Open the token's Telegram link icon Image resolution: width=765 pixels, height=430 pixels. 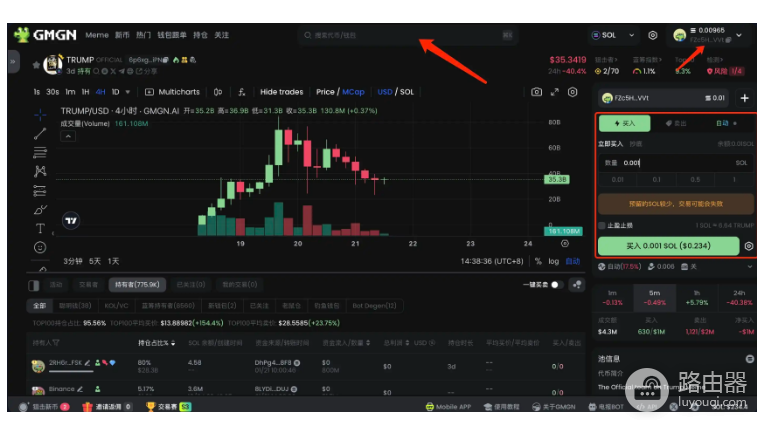(x=121, y=71)
